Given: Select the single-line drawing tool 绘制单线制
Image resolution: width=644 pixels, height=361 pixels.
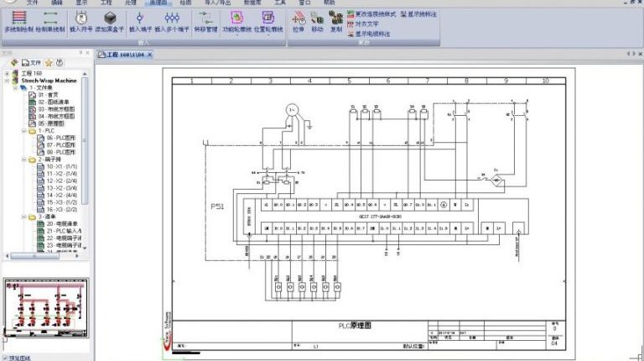Looking at the screenshot, I should (50, 21).
